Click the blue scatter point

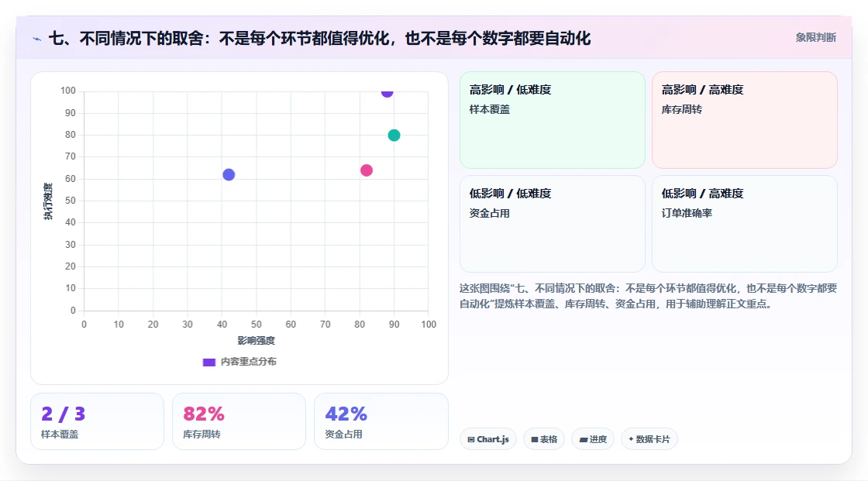point(229,174)
